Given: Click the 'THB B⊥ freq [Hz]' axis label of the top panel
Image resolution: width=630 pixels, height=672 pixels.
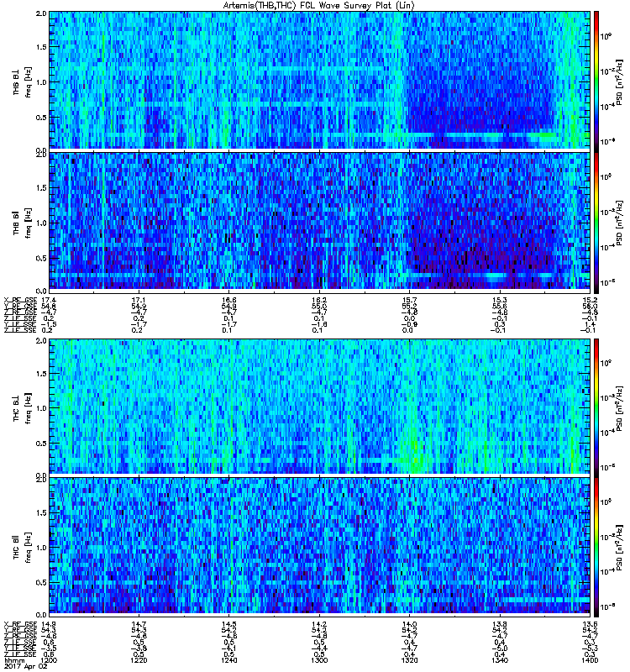Looking at the screenshot, I should click(22, 82).
